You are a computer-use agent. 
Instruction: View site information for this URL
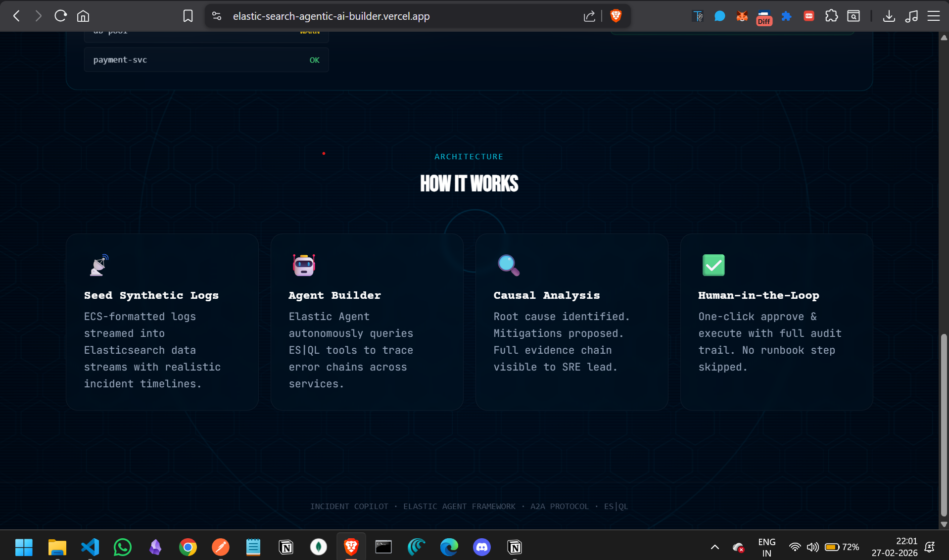coord(217,16)
